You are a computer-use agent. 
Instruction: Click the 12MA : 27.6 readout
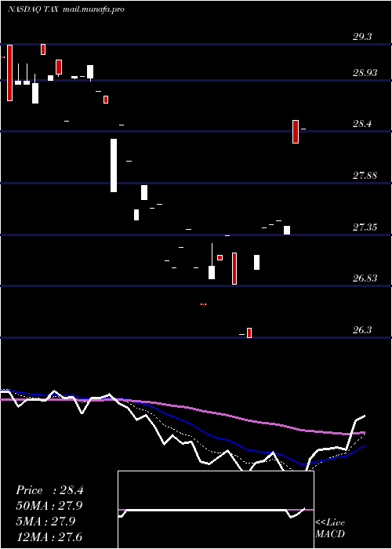(x=49, y=536)
